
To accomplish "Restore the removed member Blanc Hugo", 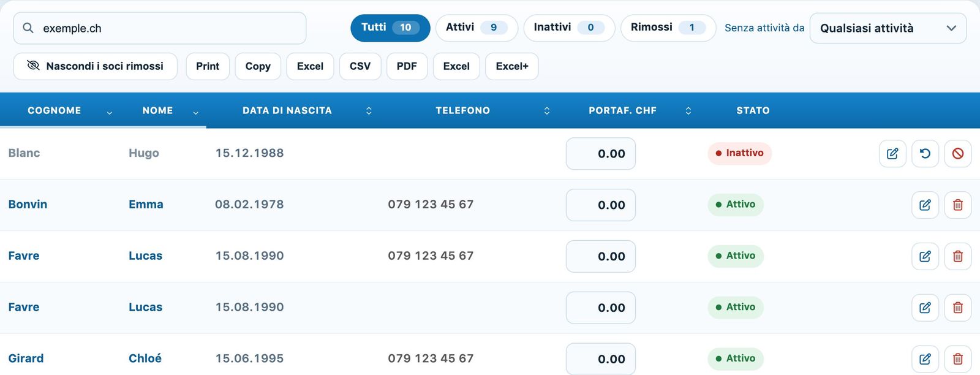I will pyautogui.click(x=925, y=154).
